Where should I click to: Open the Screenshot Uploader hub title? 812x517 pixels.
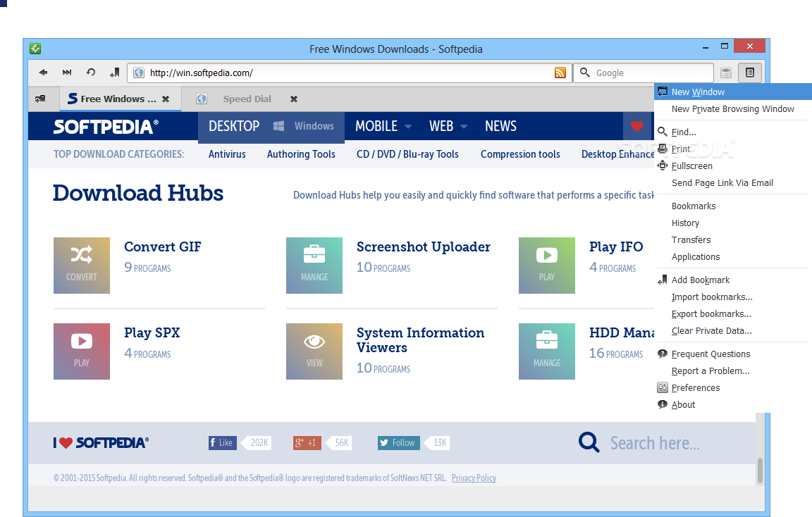[x=424, y=247]
